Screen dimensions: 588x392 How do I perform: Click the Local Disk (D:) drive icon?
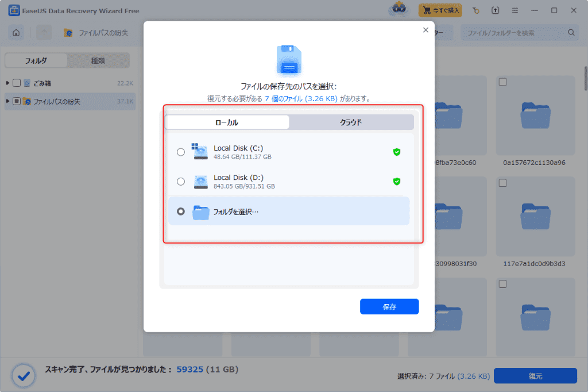[x=200, y=182]
